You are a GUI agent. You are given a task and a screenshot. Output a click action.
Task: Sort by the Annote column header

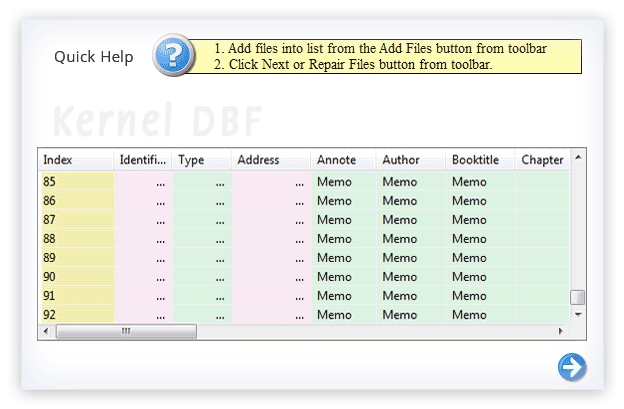click(x=343, y=160)
